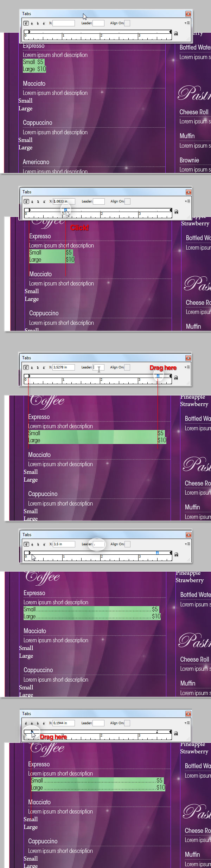
Task: Select center-justified tab button in panel with empty X field
Action: coord(32,23)
